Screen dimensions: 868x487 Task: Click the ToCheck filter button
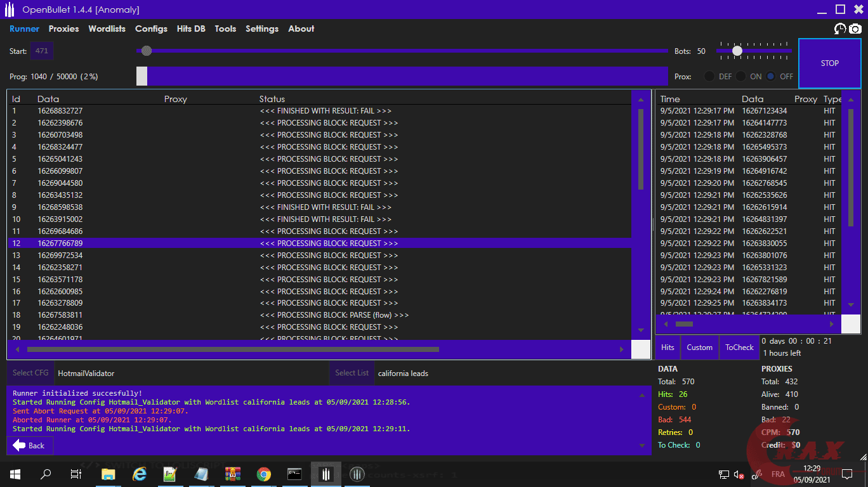point(739,347)
